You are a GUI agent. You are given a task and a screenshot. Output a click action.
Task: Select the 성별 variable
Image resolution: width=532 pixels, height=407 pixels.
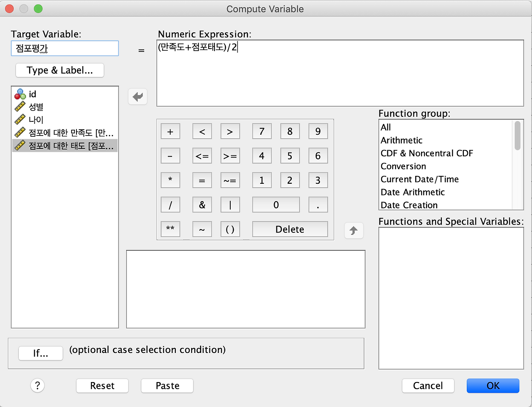(65, 107)
